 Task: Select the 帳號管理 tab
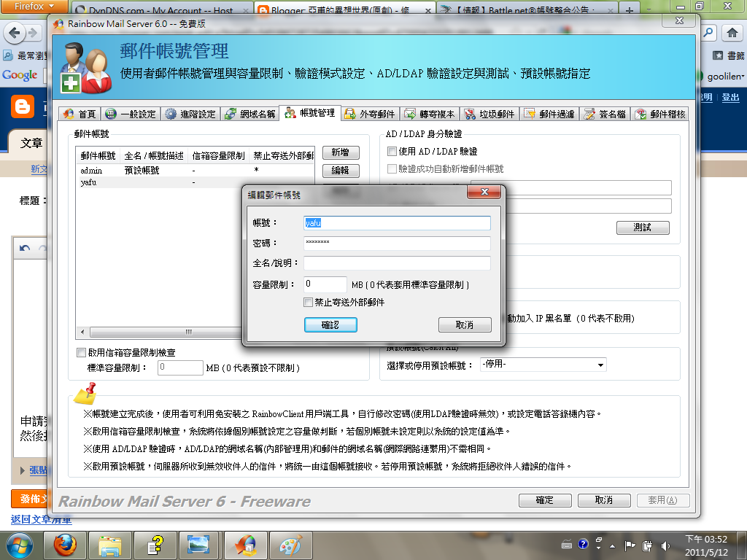click(309, 113)
